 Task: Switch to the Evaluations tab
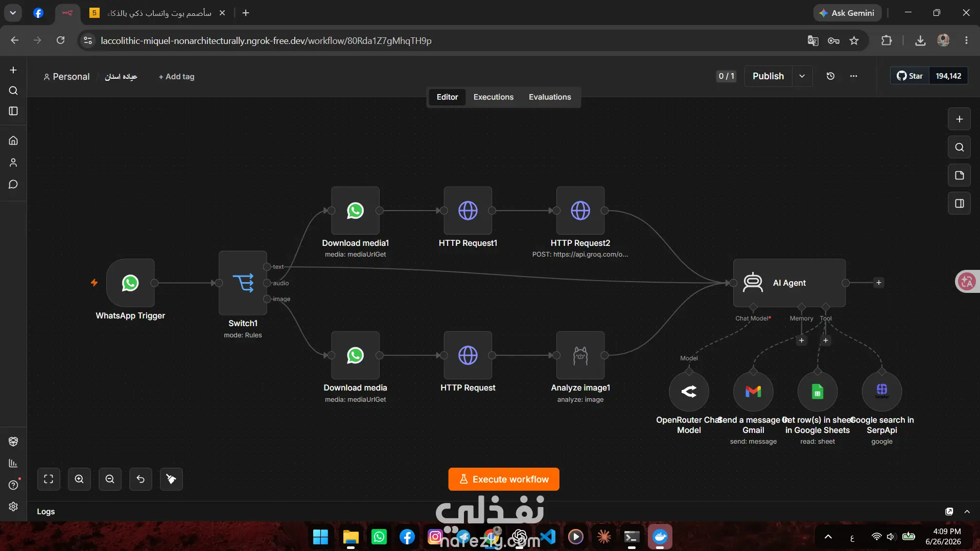click(x=550, y=97)
